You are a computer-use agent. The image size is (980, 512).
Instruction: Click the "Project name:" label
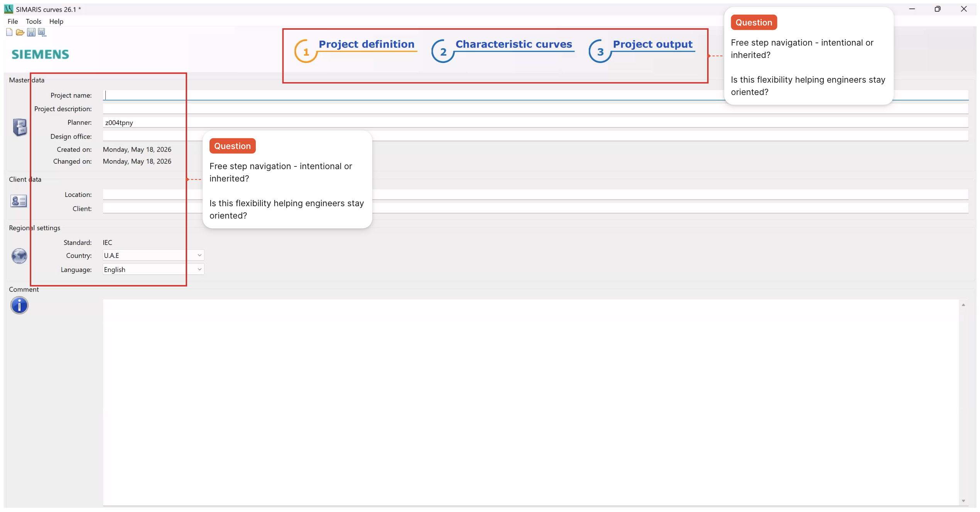point(71,95)
